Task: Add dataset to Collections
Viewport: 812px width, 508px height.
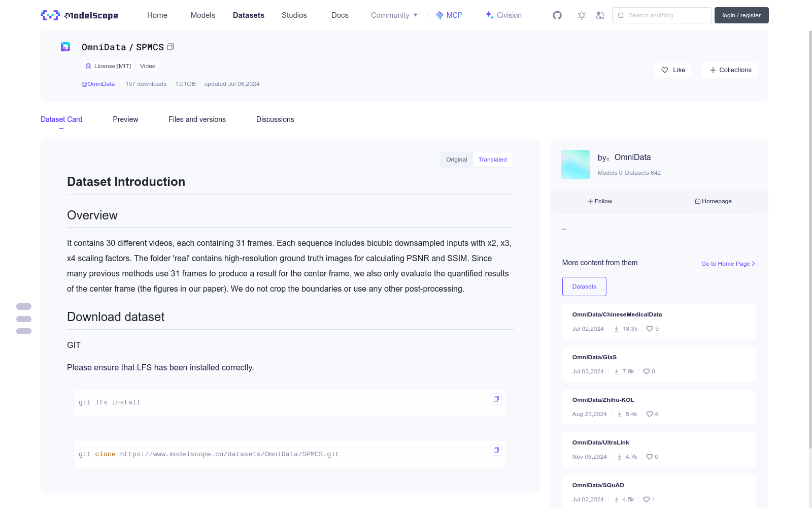Action: [730, 70]
